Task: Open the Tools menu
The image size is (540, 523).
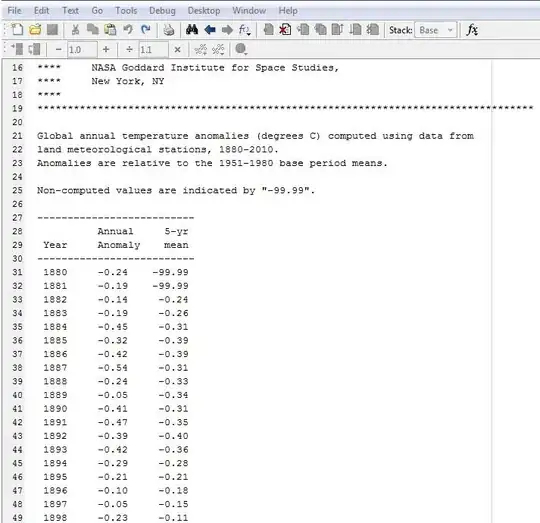Action: (126, 11)
